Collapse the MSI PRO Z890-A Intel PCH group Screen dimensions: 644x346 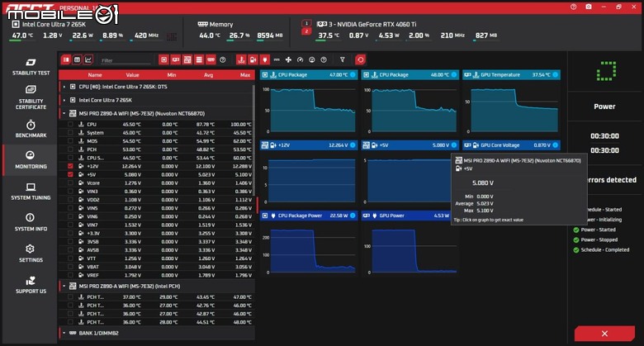click(x=64, y=286)
